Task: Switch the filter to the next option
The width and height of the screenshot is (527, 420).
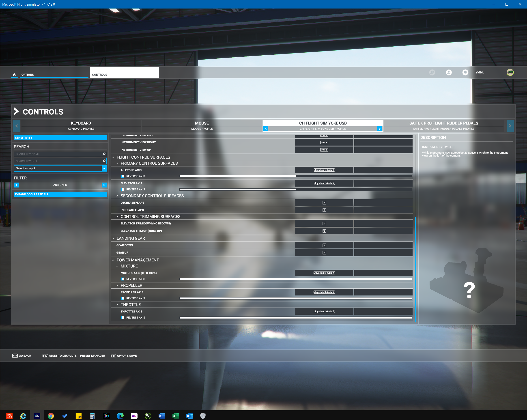Action: click(x=104, y=185)
